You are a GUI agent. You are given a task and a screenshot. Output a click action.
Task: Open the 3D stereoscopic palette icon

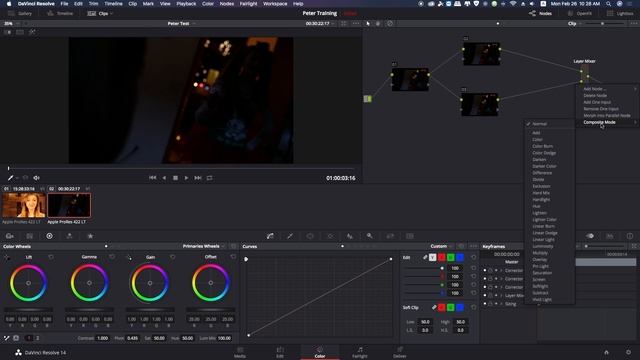pyautogui.click(x=410, y=236)
